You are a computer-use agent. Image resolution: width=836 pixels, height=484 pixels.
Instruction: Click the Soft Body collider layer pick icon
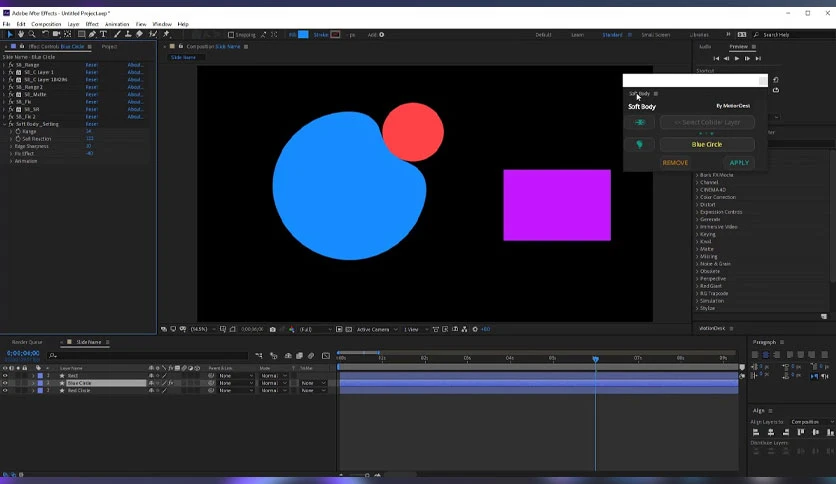pos(640,123)
